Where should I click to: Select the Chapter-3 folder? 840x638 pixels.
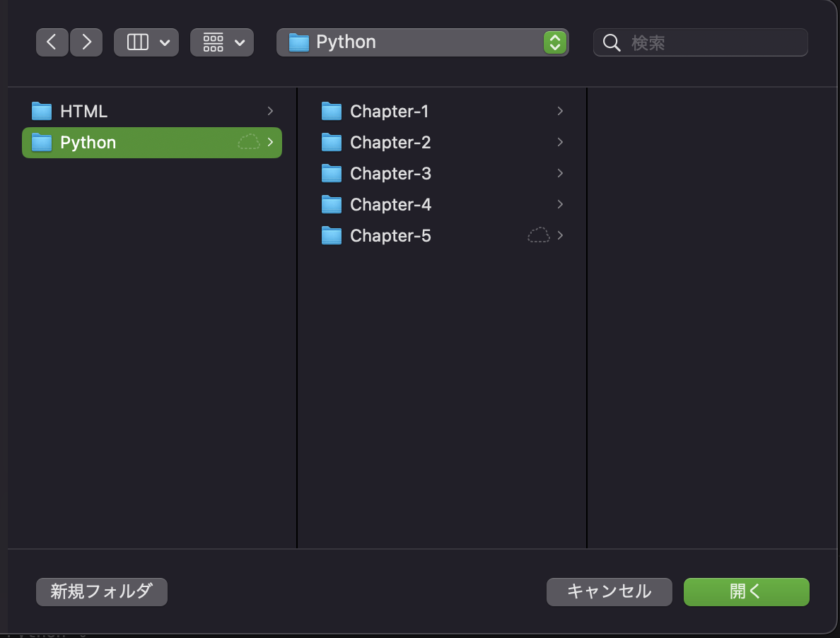pos(391,173)
